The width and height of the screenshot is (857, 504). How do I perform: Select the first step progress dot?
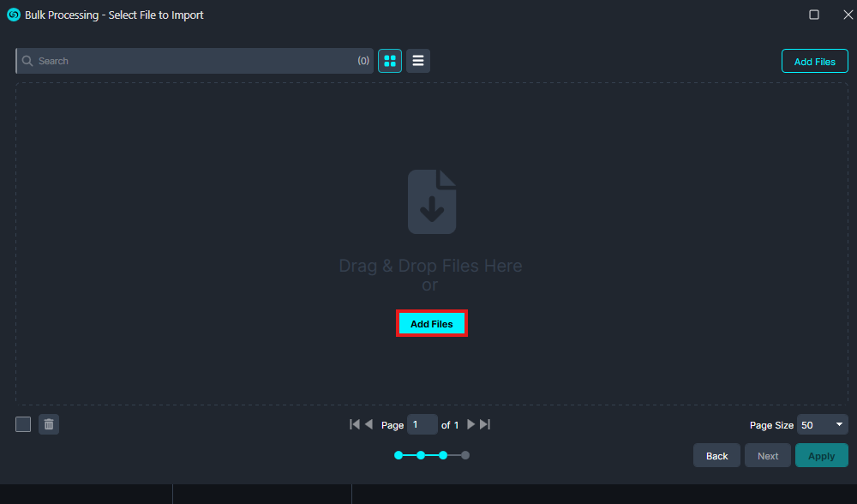(x=399, y=455)
